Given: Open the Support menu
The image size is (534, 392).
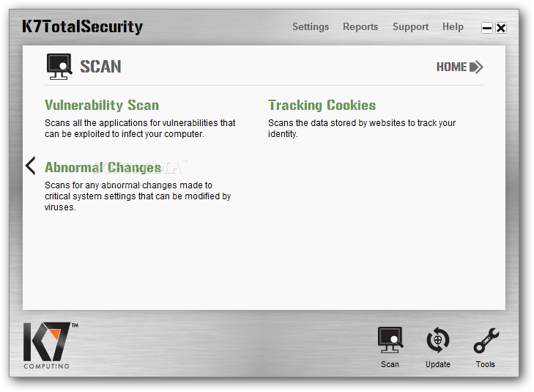Looking at the screenshot, I should (410, 26).
